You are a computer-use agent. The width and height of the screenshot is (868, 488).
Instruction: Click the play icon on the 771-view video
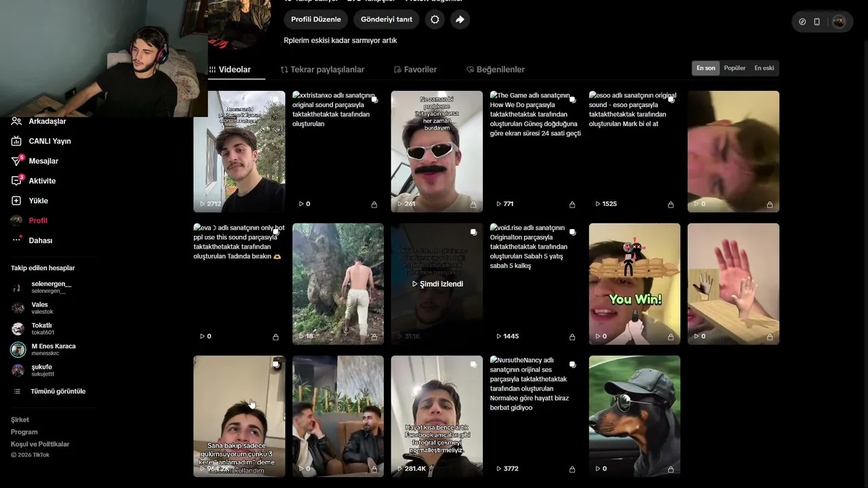[499, 204]
